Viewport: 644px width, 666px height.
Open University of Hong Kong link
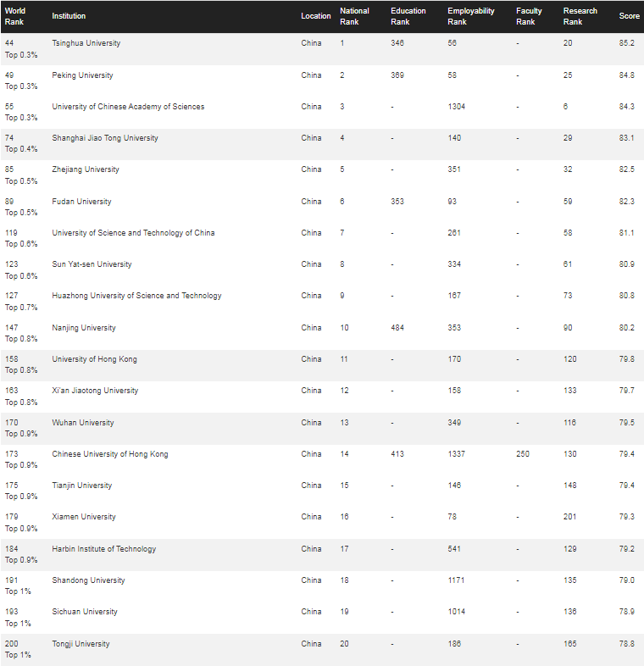coord(94,359)
